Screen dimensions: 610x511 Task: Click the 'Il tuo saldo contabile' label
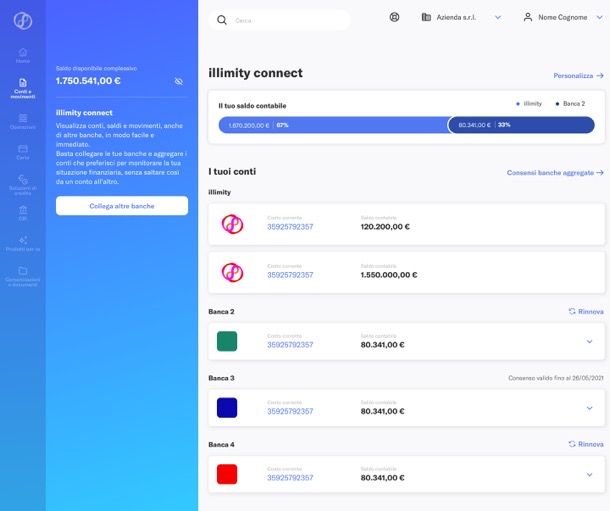[x=252, y=106]
